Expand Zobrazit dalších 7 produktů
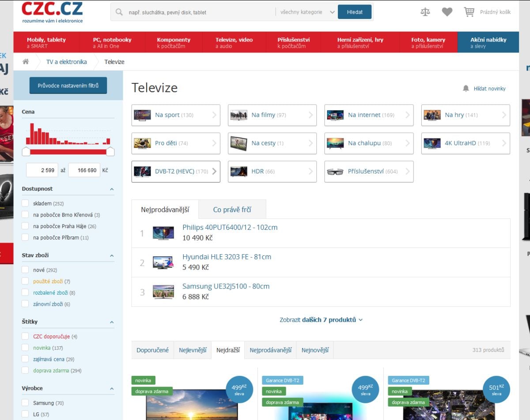 tap(321, 319)
